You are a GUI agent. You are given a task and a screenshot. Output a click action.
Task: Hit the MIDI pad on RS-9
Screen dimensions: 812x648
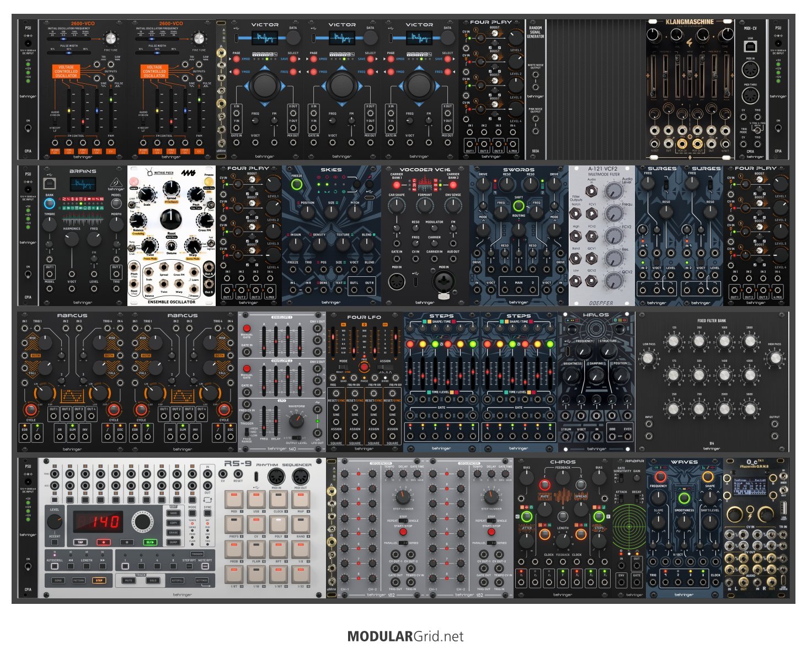pos(234,500)
